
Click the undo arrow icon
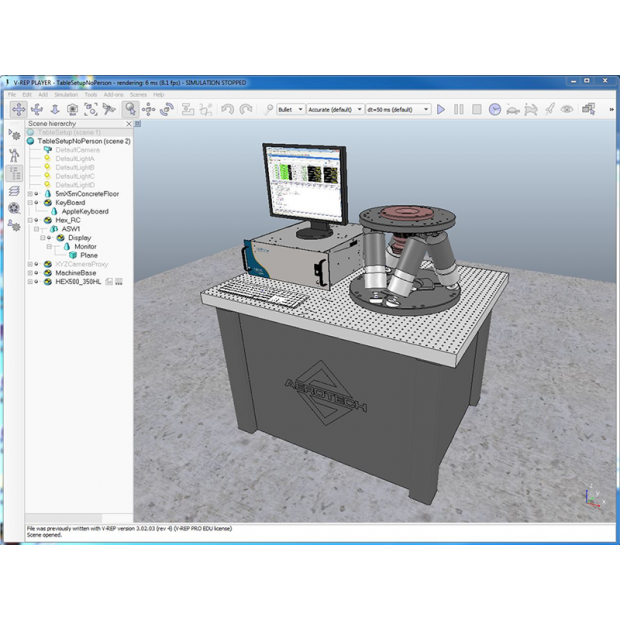tap(227, 109)
